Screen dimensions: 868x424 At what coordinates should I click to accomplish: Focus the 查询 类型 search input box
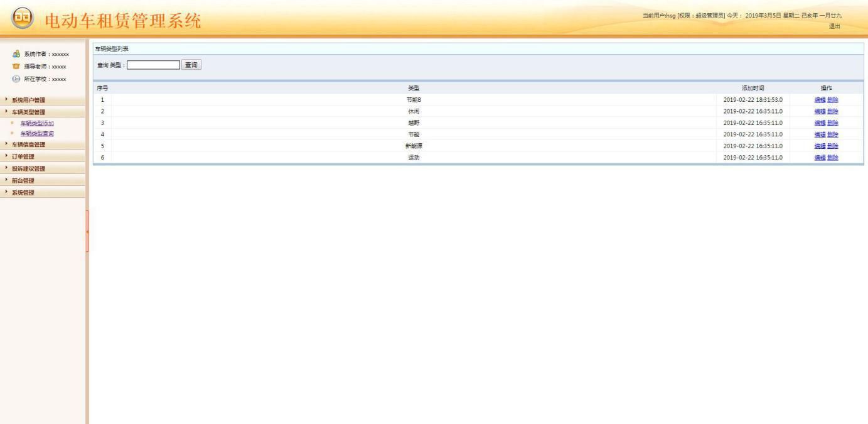tap(153, 65)
